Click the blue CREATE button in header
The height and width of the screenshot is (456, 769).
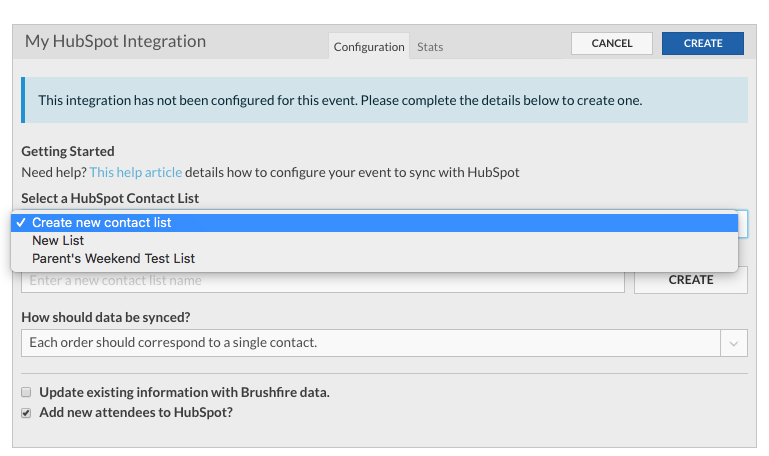coord(702,44)
